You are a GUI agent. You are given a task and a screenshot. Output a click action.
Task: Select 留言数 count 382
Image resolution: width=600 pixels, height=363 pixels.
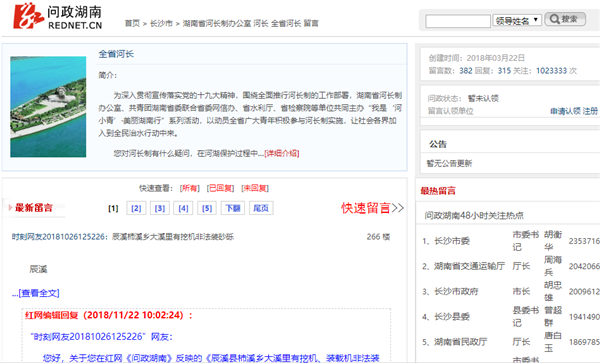[466, 71]
